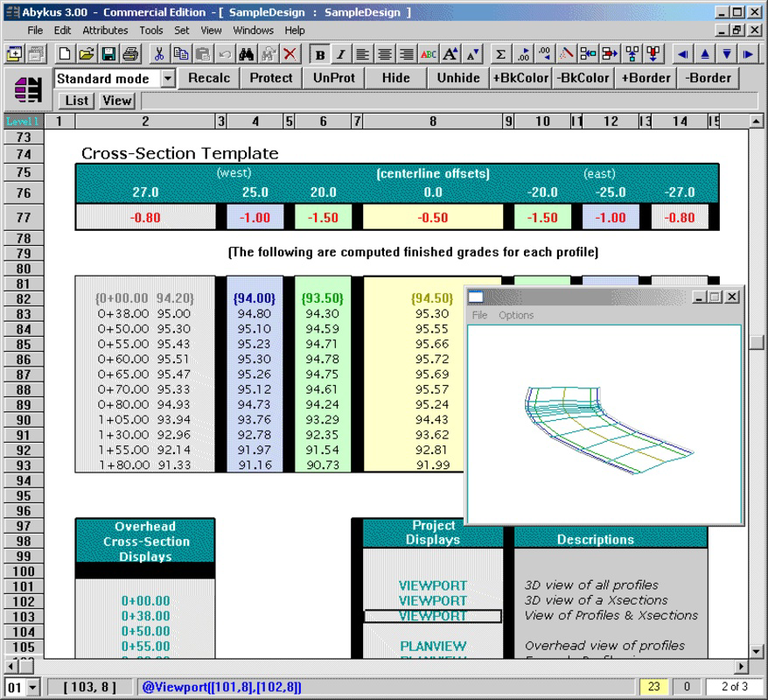Open the ABC text color icon
Viewport: 768px width, 700px height.
pyautogui.click(x=429, y=54)
